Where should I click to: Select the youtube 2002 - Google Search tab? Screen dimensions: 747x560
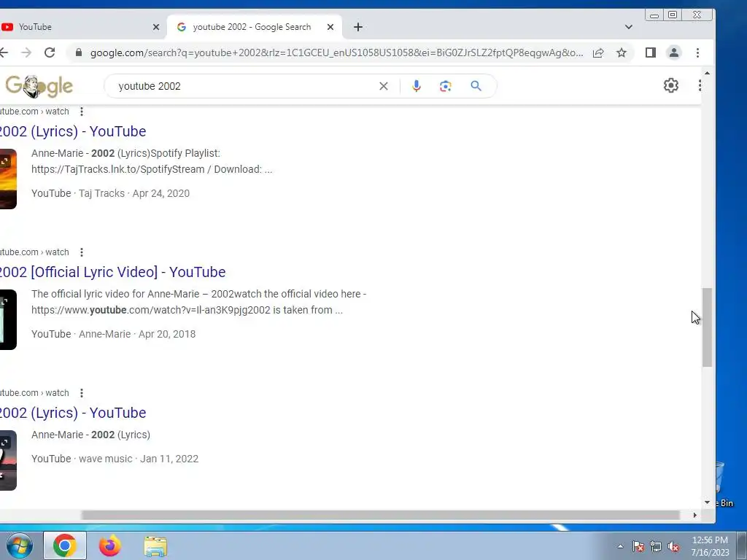click(255, 27)
